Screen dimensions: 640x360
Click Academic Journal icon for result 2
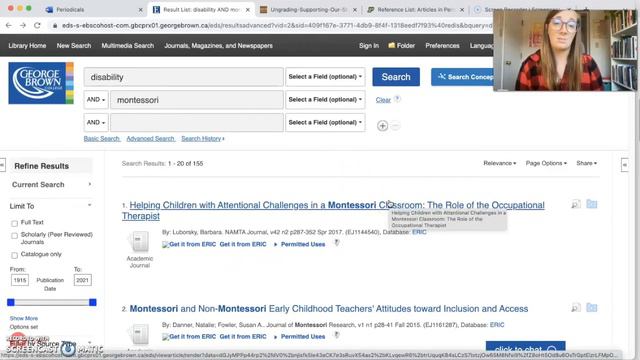point(140,335)
